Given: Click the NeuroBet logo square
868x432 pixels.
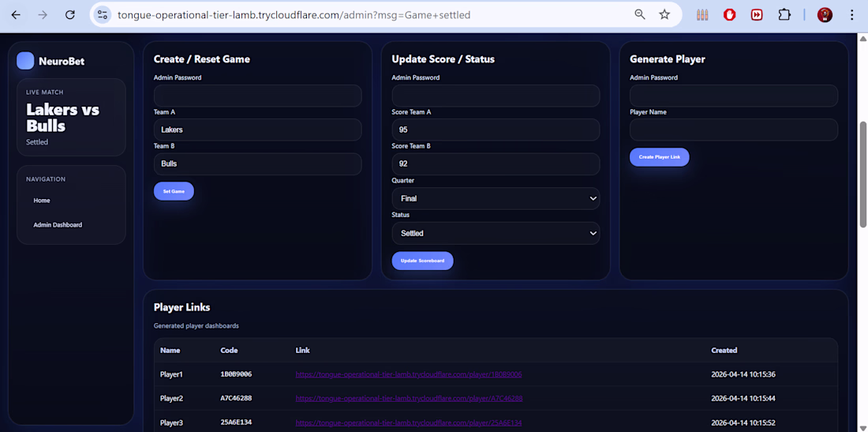Looking at the screenshot, I should tap(25, 61).
